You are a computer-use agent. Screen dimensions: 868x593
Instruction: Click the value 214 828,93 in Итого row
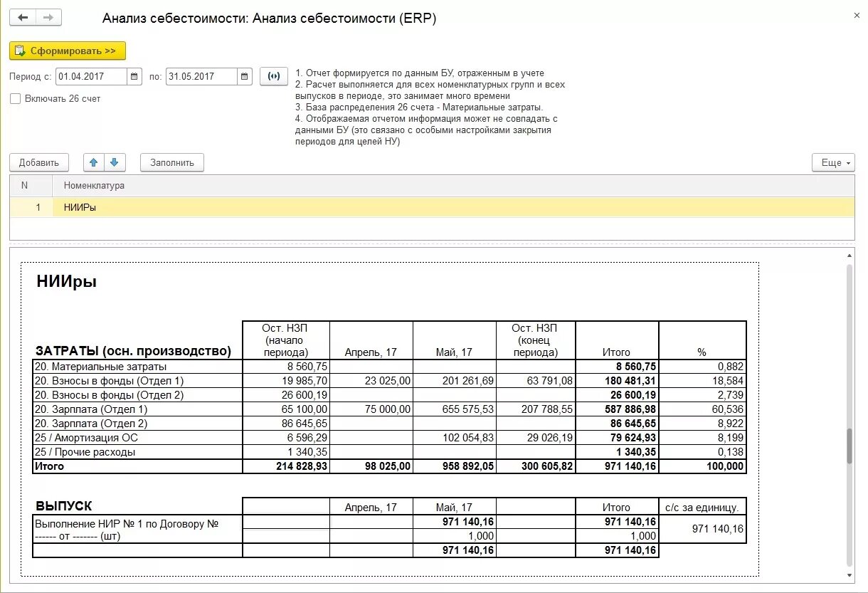coord(302,466)
